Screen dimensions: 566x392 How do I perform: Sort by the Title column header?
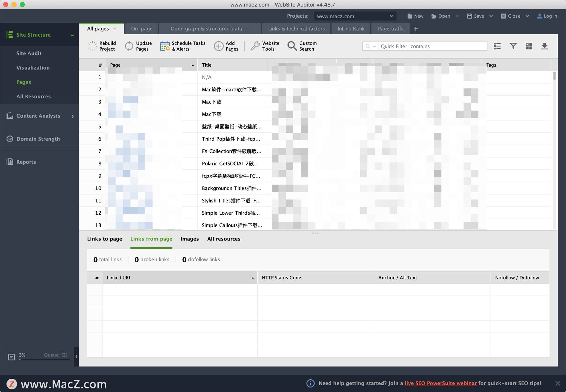tap(232, 65)
